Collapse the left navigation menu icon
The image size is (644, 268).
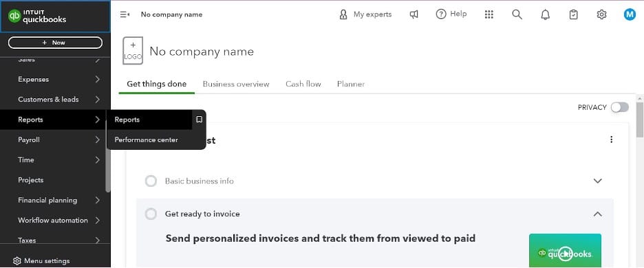coord(125,14)
